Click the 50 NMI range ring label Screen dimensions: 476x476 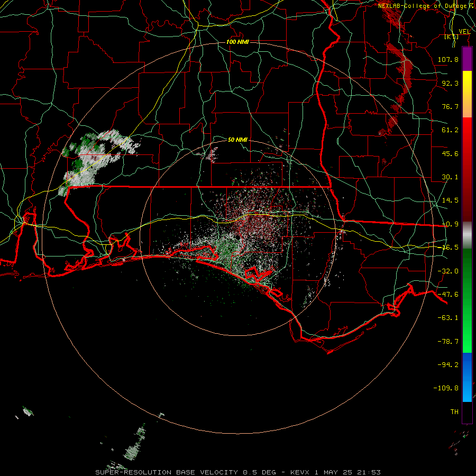[x=237, y=140]
